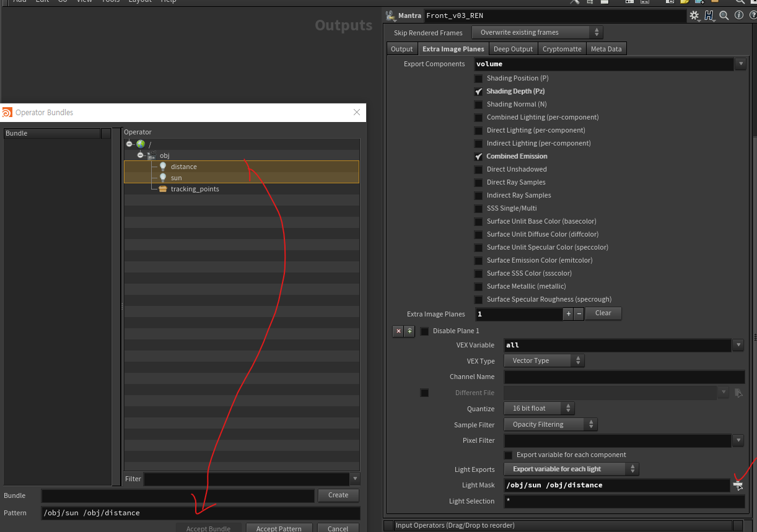Check Disable Plane 1
This screenshot has height=532, width=757.
[424, 331]
